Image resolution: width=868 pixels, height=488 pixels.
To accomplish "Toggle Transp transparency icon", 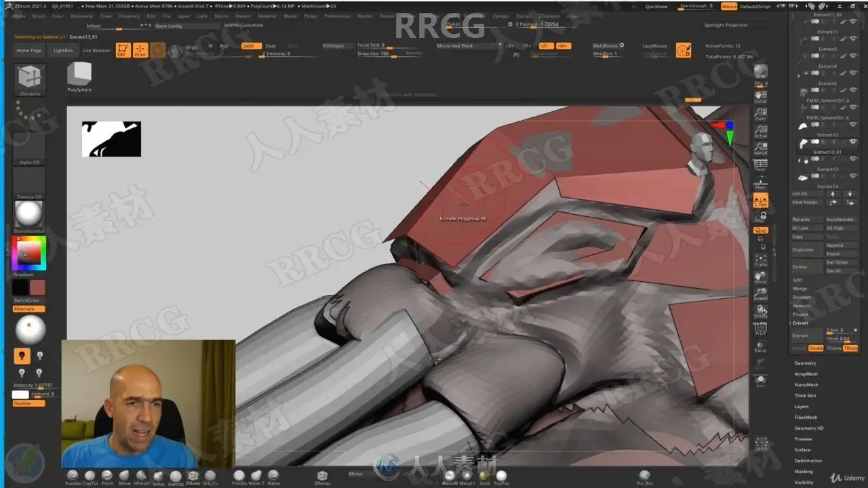I will pyautogui.click(x=761, y=346).
